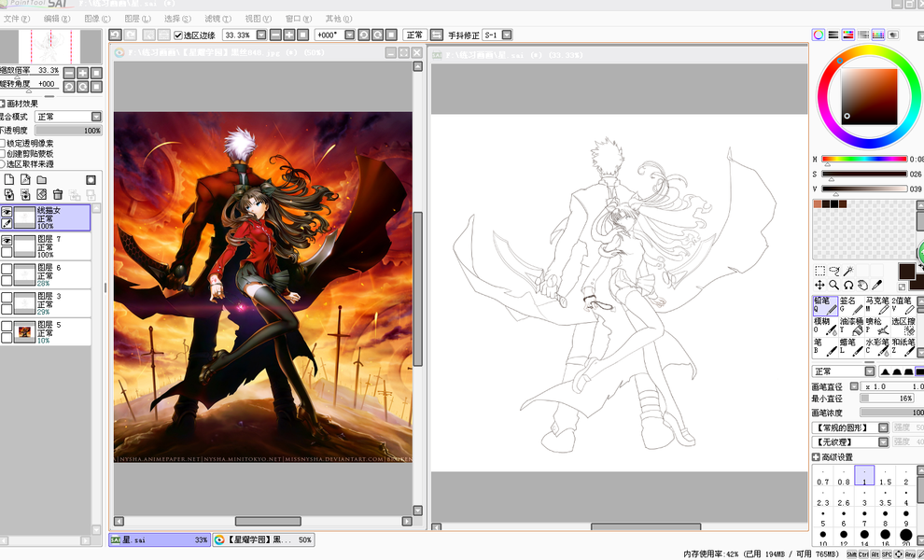Switch to the 【星耀学园】 document tab

[x=263, y=540]
